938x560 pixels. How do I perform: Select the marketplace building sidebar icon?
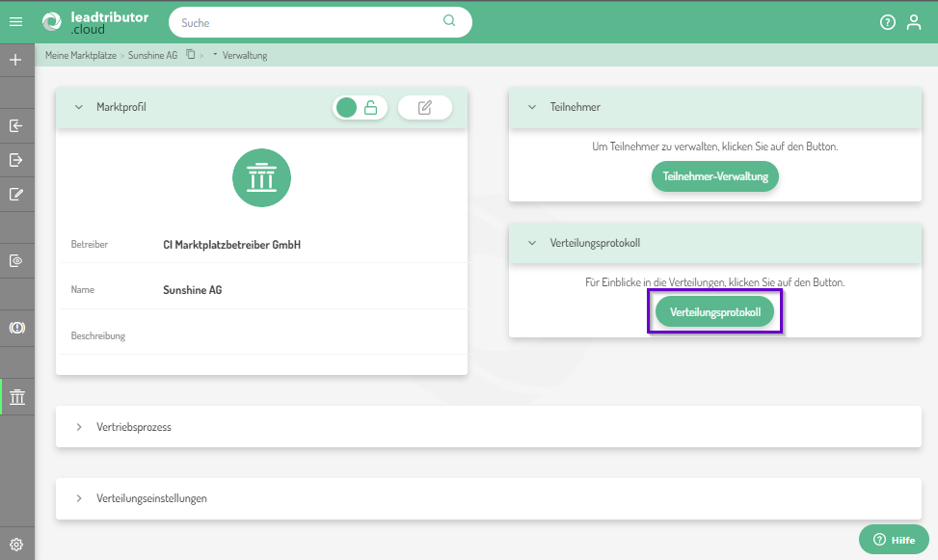tap(16, 397)
